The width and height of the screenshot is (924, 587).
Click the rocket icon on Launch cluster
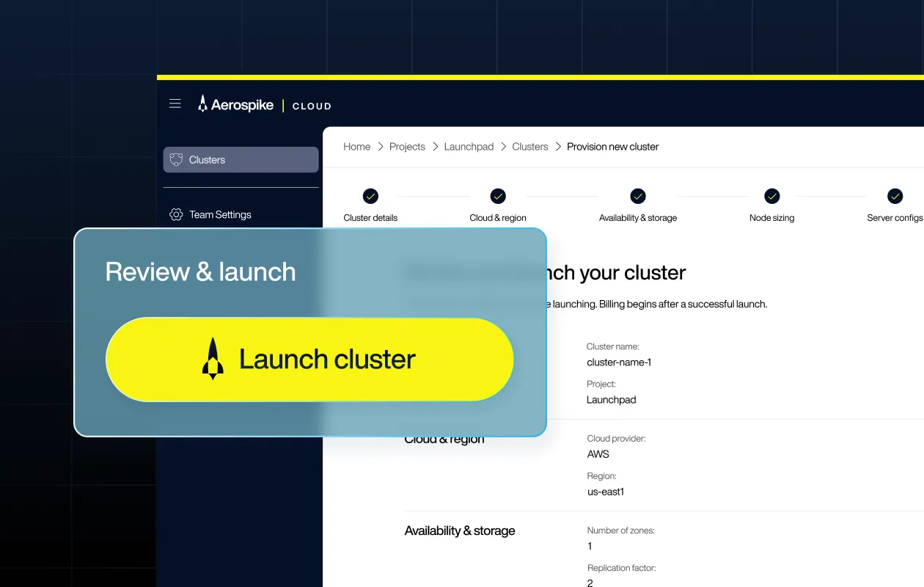point(213,359)
